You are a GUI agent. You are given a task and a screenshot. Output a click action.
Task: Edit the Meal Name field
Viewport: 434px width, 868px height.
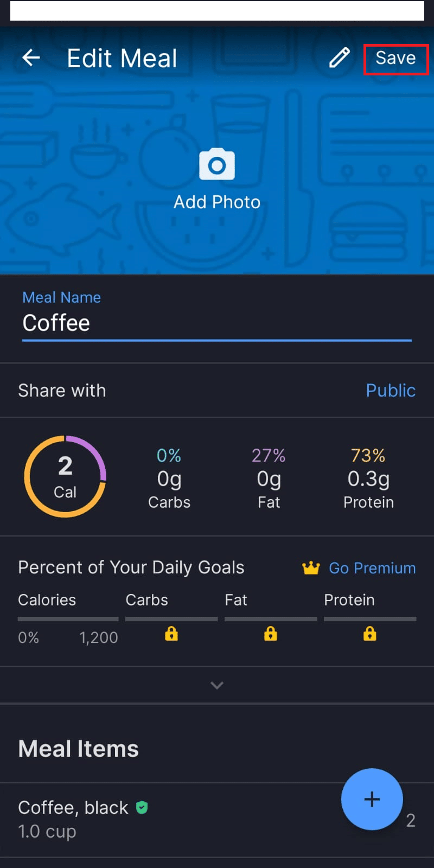coord(217,323)
